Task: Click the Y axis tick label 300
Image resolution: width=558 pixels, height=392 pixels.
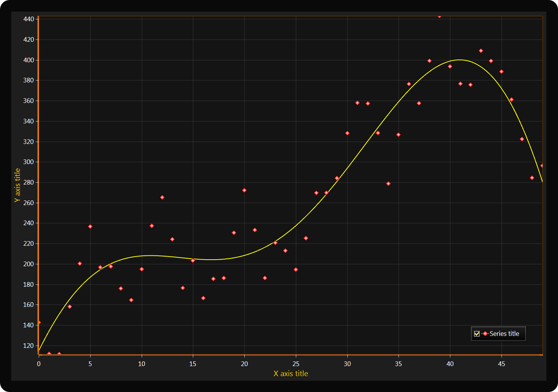Action: [28, 162]
